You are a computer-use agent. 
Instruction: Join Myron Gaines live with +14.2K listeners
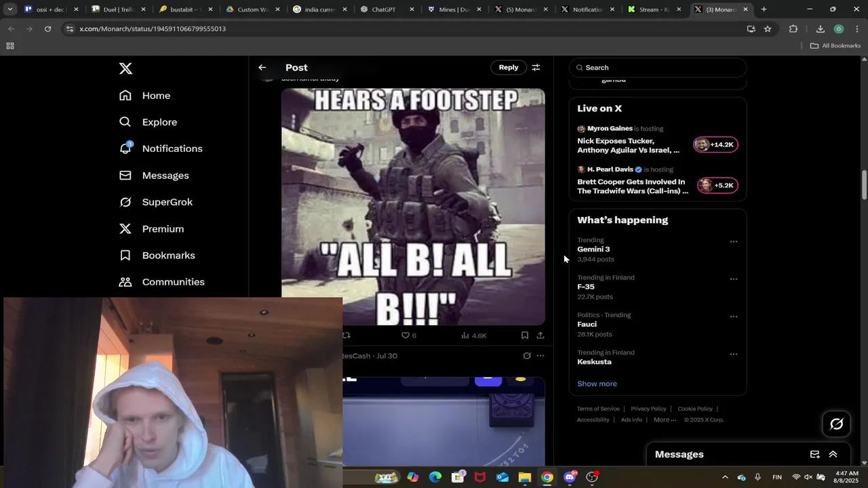coord(715,144)
